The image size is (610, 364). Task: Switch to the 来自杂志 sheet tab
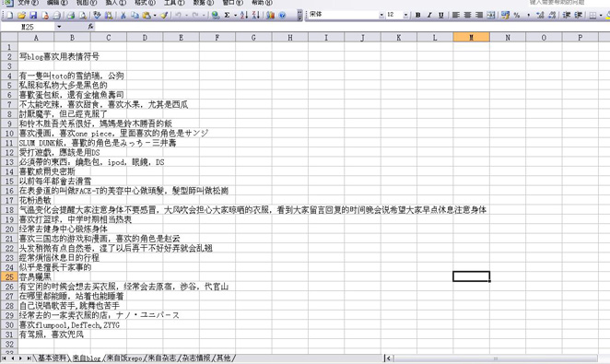coord(161,358)
